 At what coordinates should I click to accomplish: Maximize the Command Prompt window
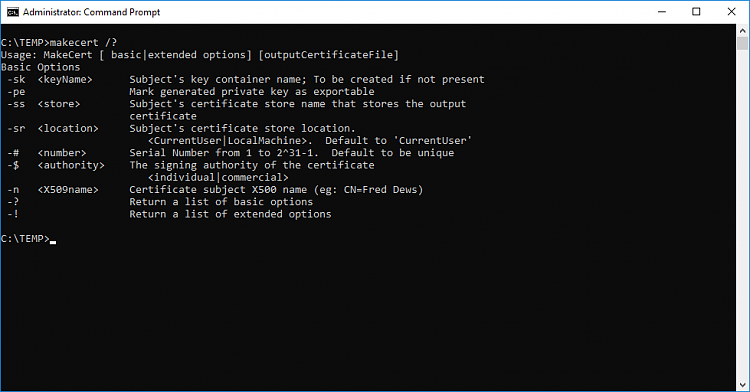(696, 12)
